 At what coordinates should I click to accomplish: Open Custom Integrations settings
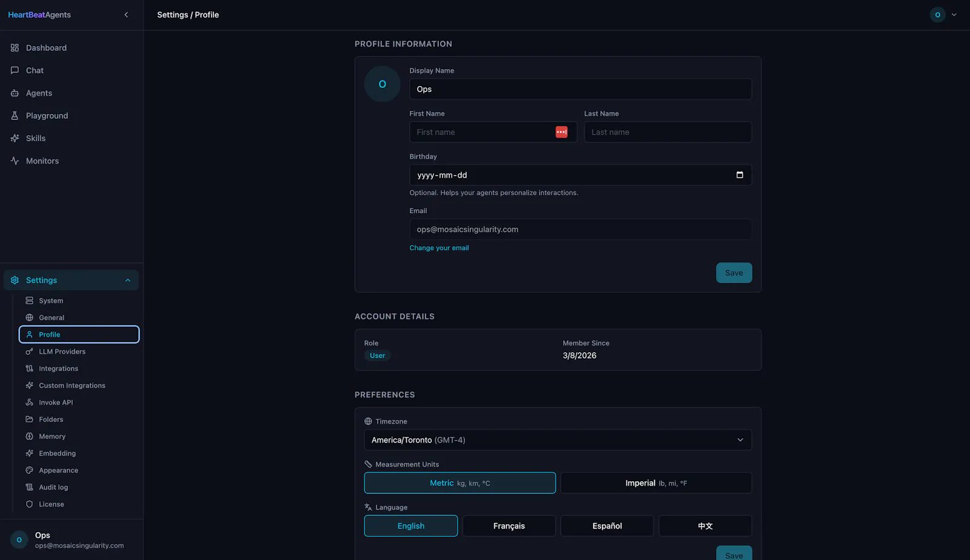(79, 385)
